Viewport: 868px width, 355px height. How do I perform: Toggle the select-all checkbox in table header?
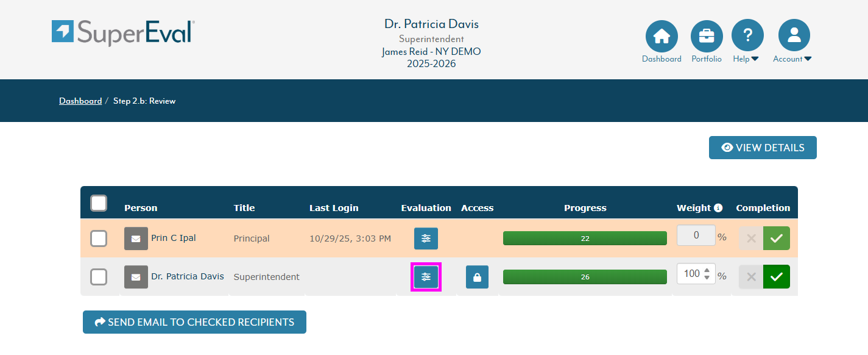coord(99,203)
